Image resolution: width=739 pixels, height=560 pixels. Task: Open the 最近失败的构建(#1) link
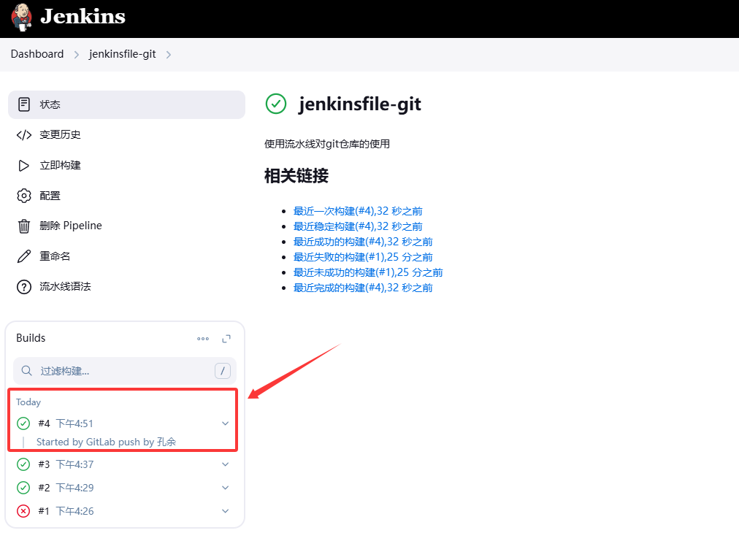(x=362, y=257)
